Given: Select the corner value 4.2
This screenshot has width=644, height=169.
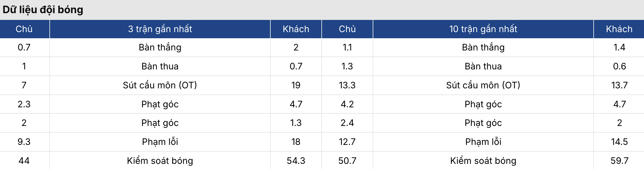Looking at the screenshot, I should [x=347, y=104].
